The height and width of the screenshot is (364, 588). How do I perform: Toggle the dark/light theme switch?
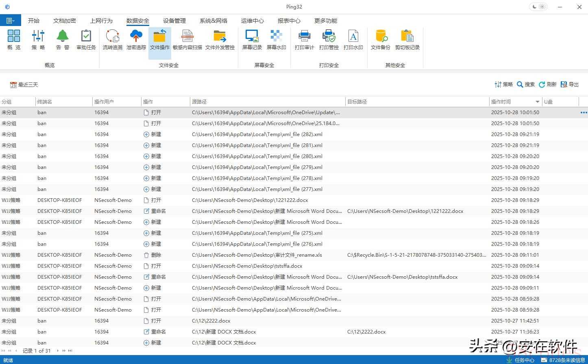538,7
